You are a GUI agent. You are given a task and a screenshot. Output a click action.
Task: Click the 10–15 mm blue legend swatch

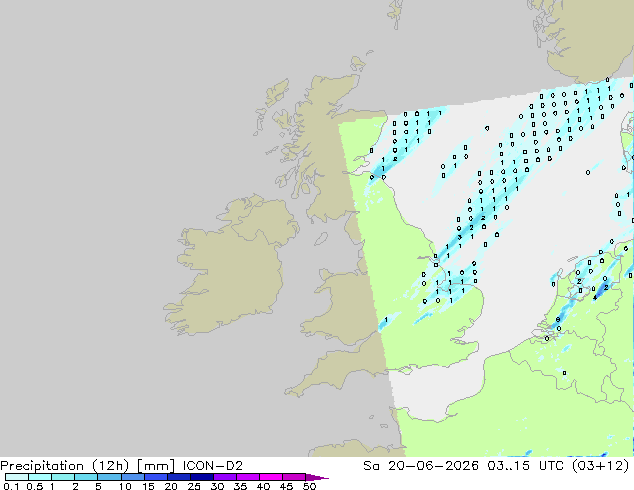(132, 477)
